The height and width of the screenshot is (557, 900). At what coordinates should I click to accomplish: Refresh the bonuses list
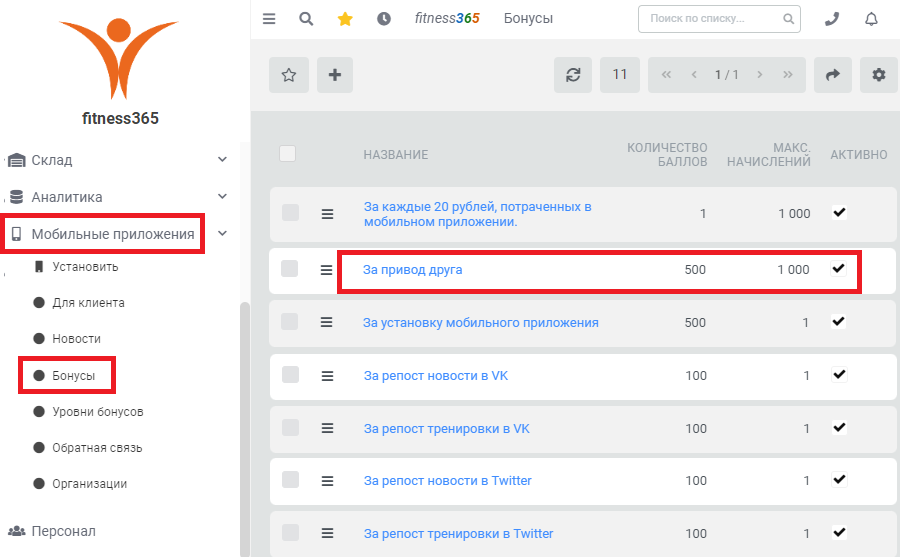(573, 75)
